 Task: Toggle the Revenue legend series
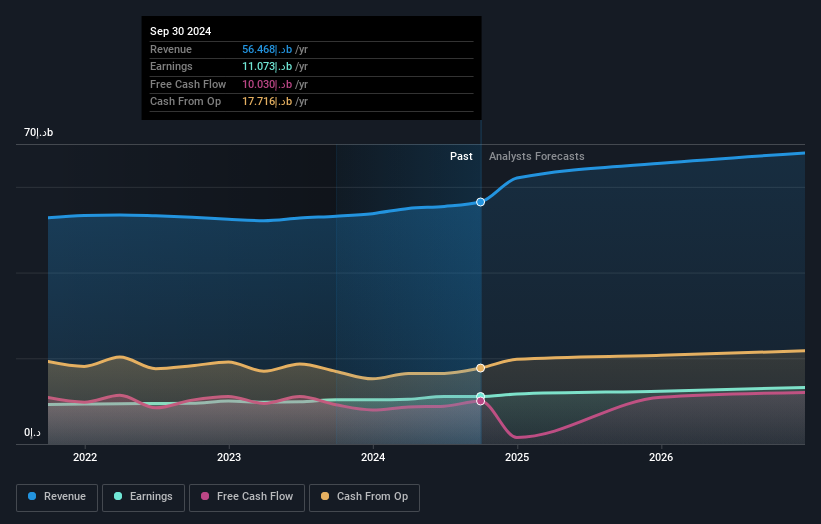[57, 497]
